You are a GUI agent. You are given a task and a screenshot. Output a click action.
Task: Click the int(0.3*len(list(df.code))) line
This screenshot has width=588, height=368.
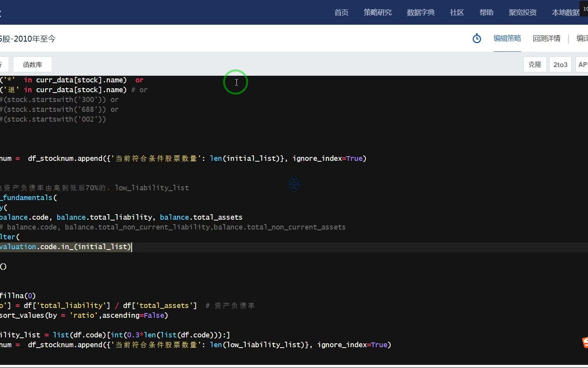click(x=115, y=335)
